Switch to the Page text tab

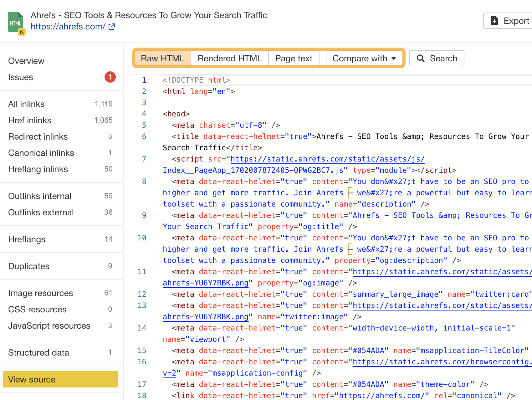click(293, 58)
